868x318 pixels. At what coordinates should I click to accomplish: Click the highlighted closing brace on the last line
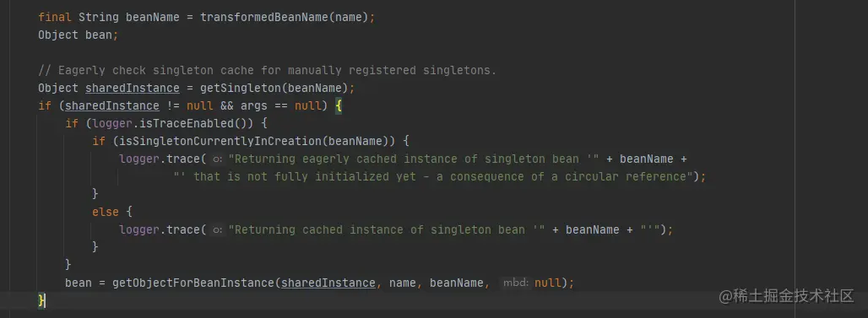point(41,300)
